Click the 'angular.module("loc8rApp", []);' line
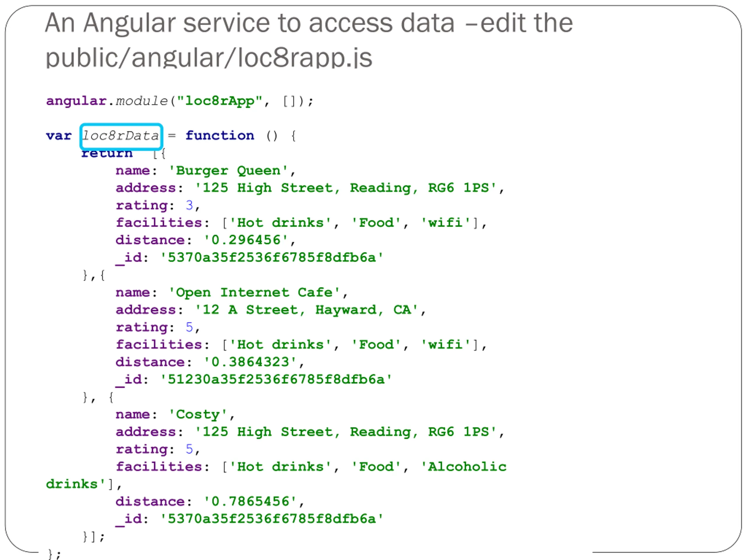Viewport: 747px width, 560px height. click(180, 101)
